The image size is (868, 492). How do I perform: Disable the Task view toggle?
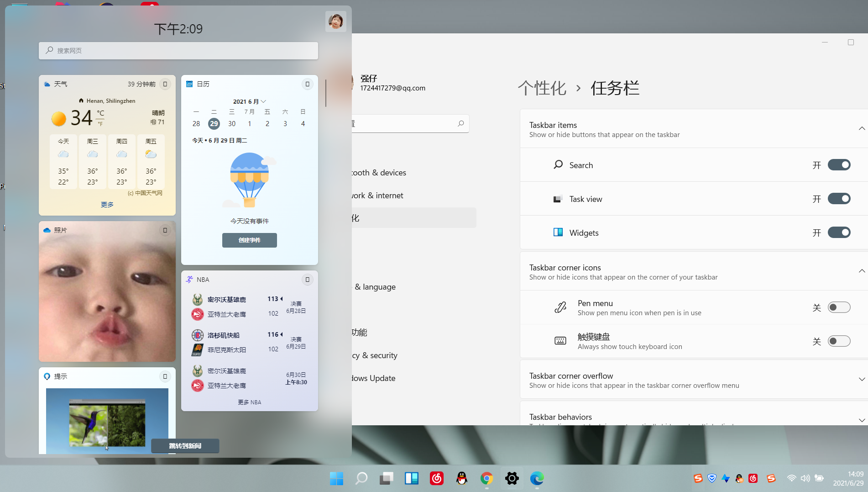click(839, 199)
